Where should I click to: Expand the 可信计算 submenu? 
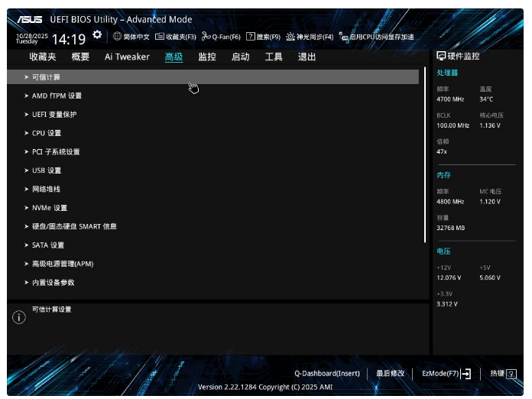pos(46,77)
